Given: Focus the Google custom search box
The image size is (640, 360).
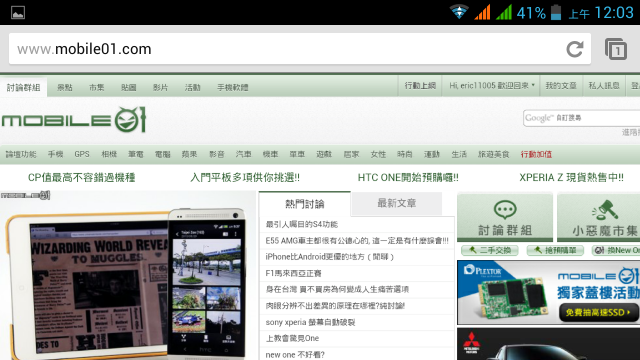Looking at the screenshot, I should [581, 118].
